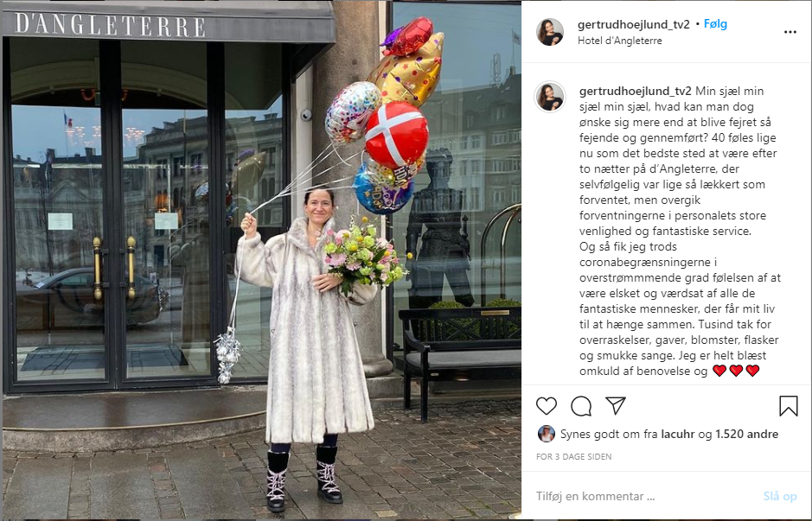812x521 pixels.
Task: View the list of 1.520 andre likes
Action: (746, 434)
